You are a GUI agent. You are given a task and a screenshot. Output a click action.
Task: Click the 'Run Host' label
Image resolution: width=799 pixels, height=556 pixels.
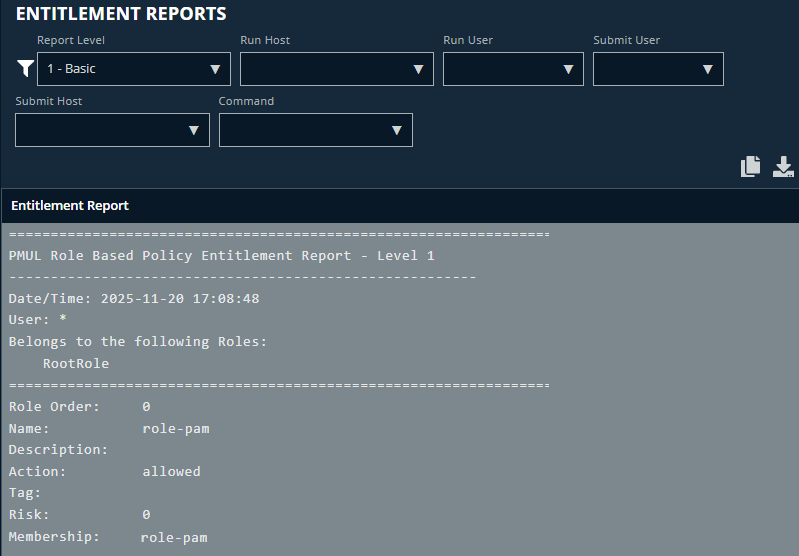tap(265, 40)
